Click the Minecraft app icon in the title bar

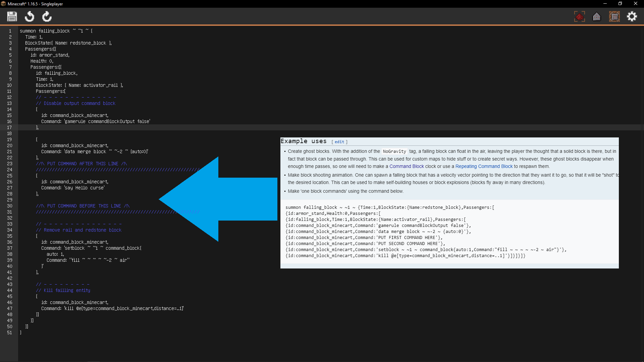(3, 4)
